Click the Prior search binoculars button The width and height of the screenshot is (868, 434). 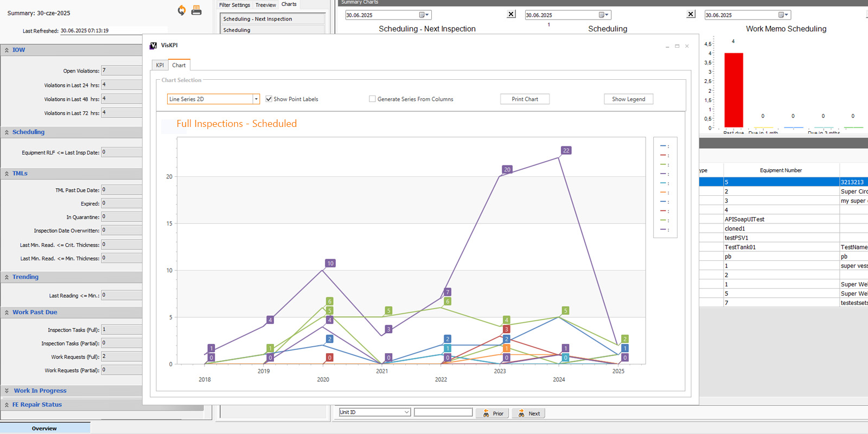tap(493, 413)
